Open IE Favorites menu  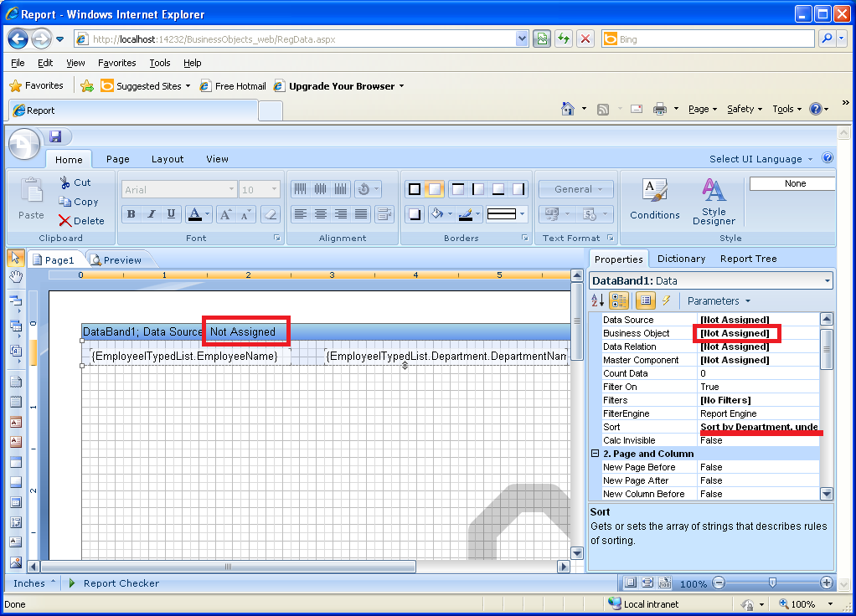point(116,63)
